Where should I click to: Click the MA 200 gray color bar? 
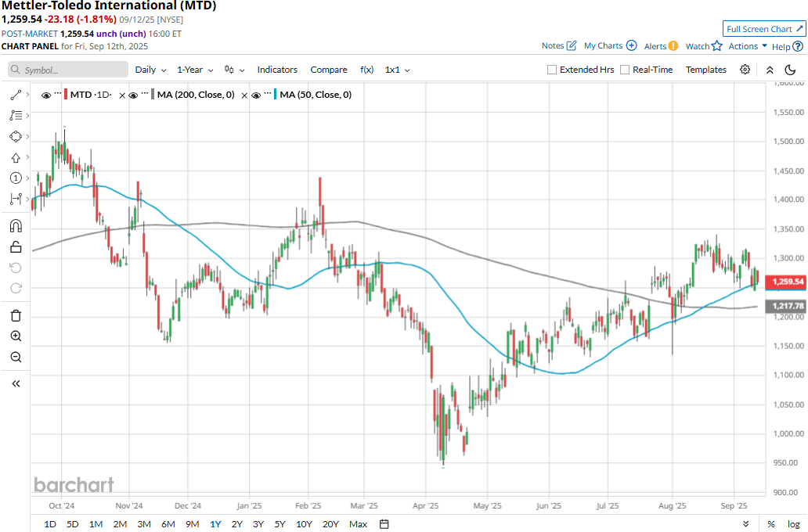point(153,95)
